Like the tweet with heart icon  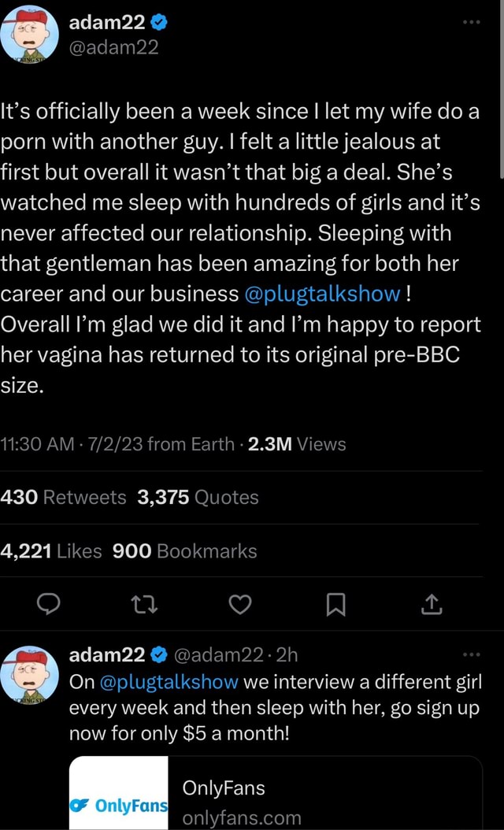coord(239,603)
